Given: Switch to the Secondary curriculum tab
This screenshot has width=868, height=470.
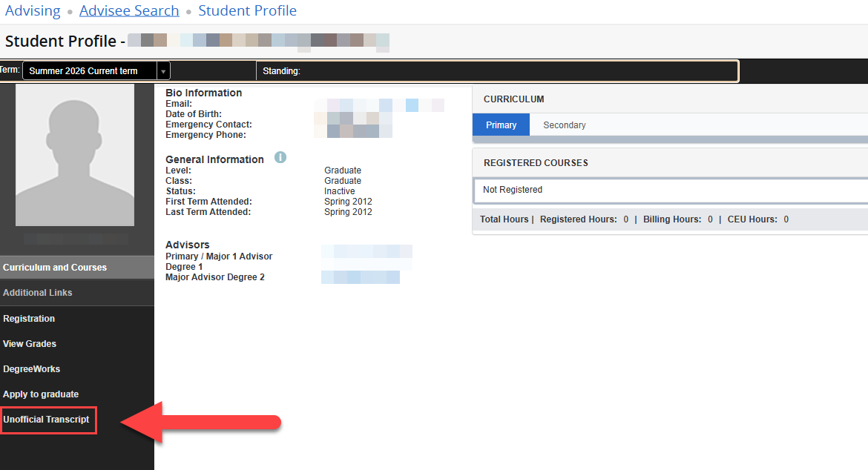Looking at the screenshot, I should 564,125.
